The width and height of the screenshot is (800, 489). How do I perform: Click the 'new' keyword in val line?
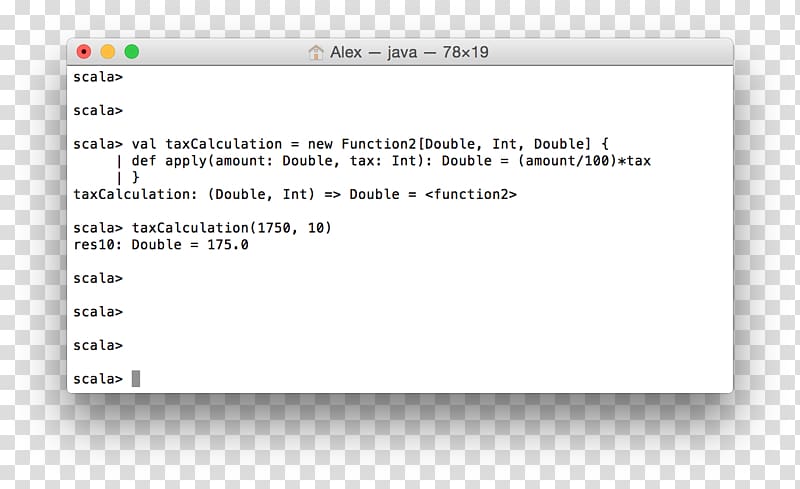pyautogui.click(x=320, y=145)
